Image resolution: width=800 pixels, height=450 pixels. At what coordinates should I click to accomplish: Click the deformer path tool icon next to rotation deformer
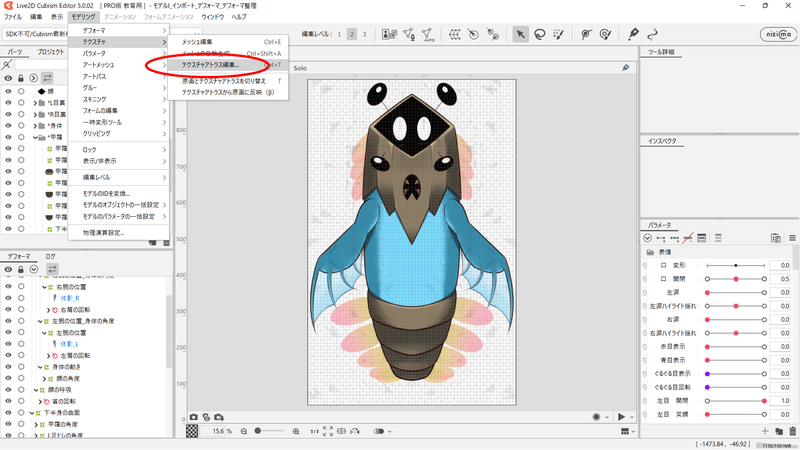(x=492, y=34)
